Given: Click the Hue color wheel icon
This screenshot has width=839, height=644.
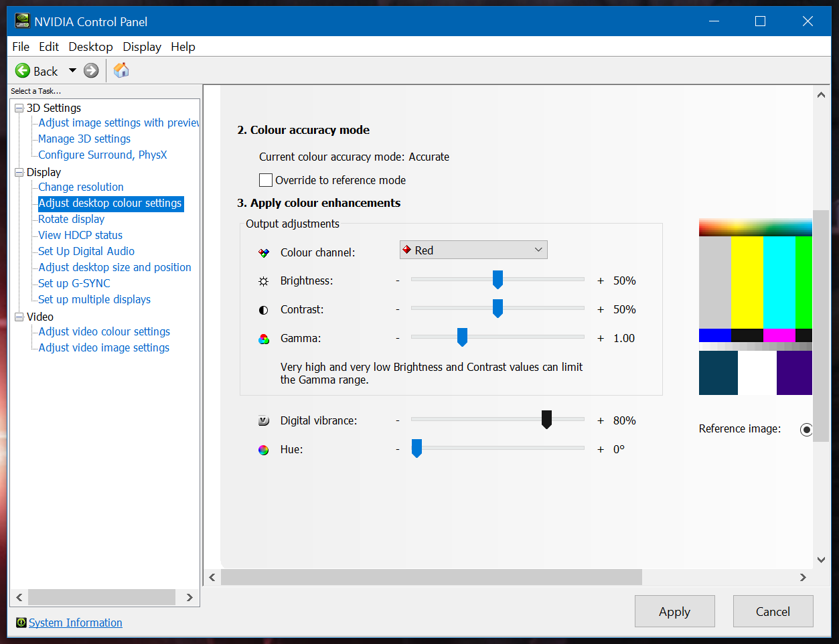Looking at the screenshot, I should click(264, 450).
